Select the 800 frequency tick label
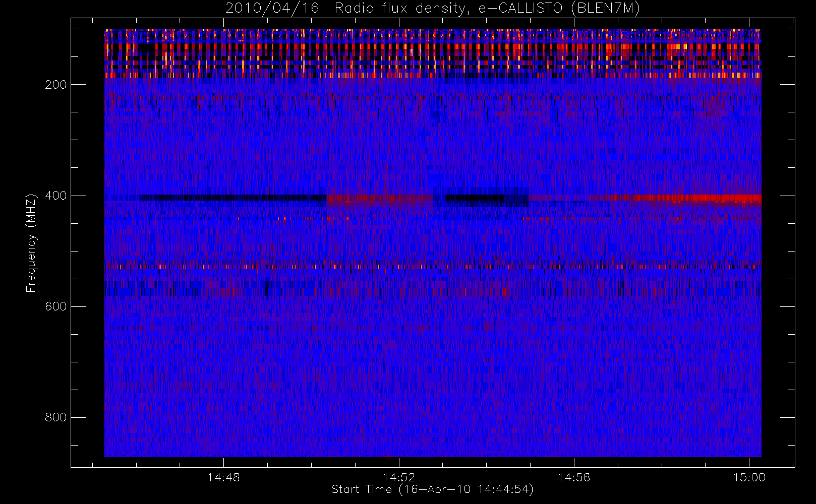The width and height of the screenshot is (816, 504). click(56, 417)
